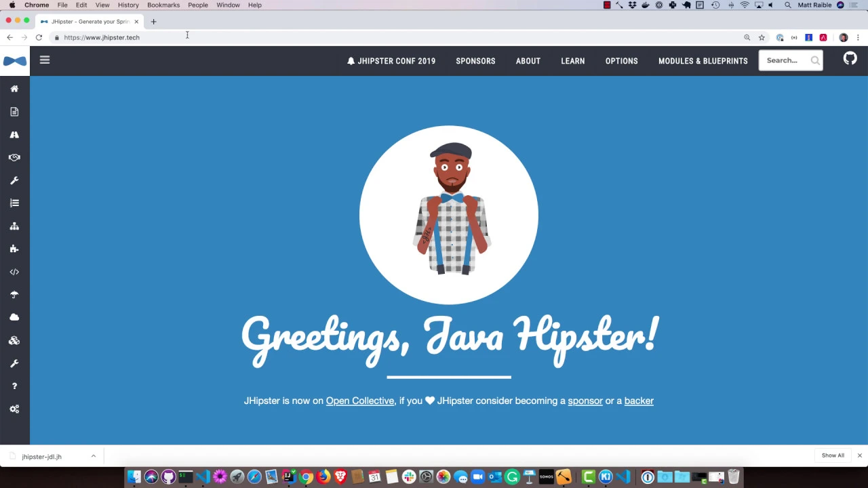Click the Time Machine menu bar icon
This screenshot has width=868, height=488.
pos(716,5)
